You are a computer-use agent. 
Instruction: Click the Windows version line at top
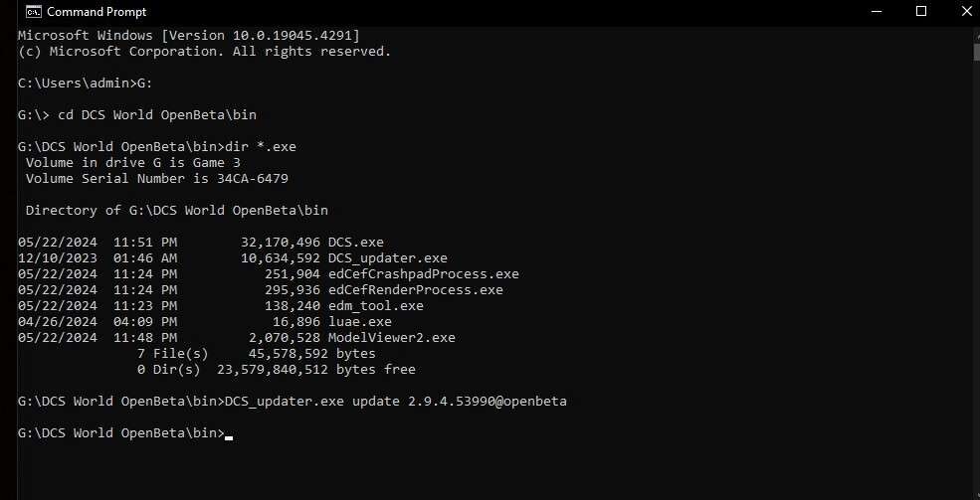189,36
